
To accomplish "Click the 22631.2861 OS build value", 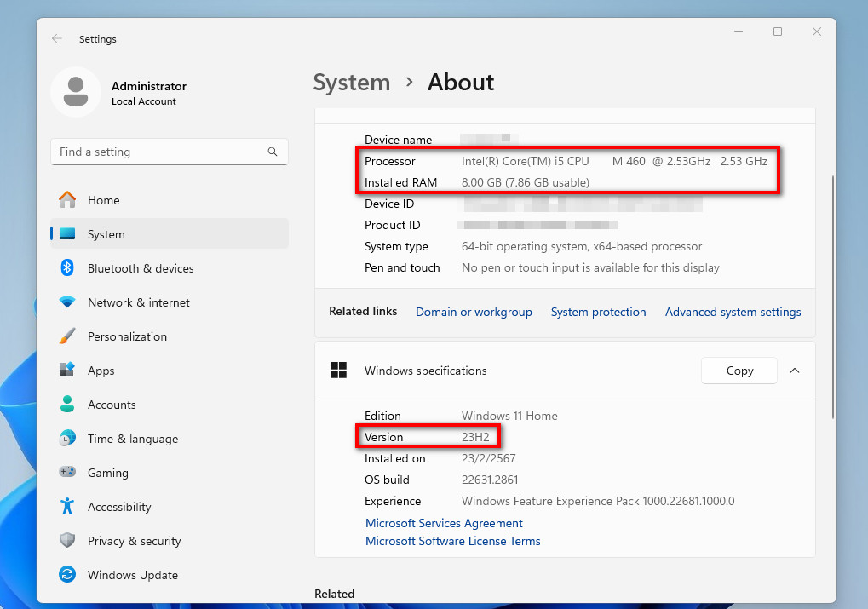I will pyautogui.click(x=490, y=480).
